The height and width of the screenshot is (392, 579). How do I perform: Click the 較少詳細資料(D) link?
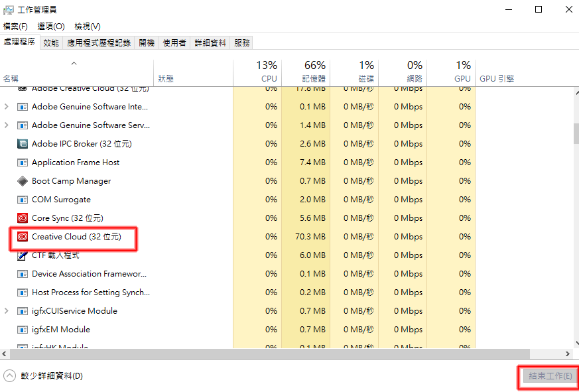pyautogui.click(x=52, y=376)
